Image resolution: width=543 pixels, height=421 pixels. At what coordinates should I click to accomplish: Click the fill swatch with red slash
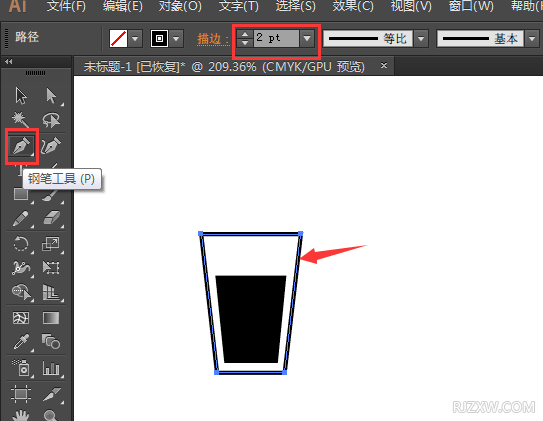tap(118, 38)
